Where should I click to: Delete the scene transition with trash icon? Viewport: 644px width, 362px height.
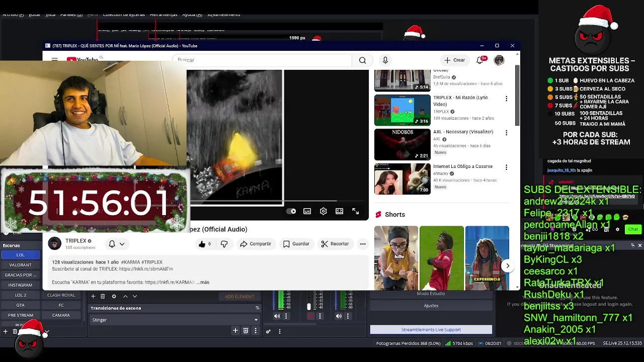[246, 330]
